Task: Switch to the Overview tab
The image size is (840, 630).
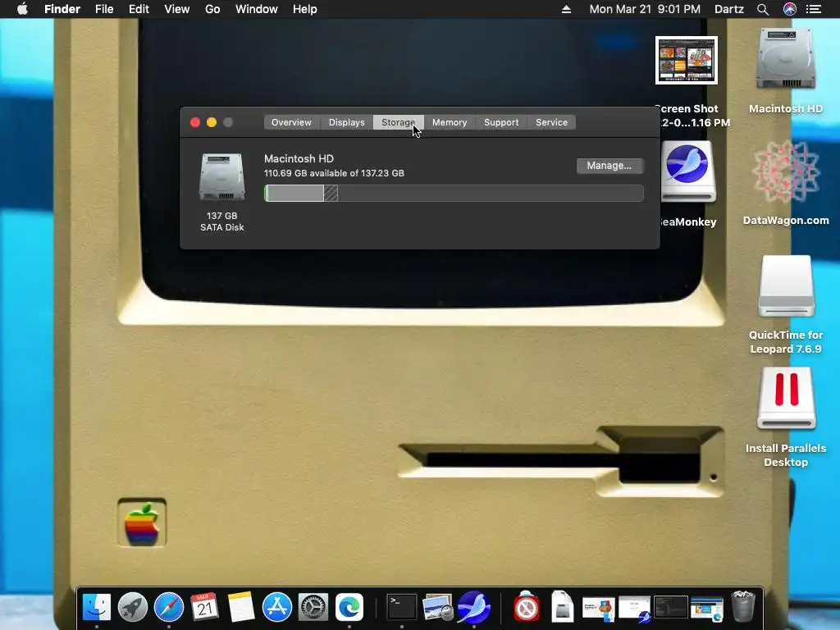Action: [x=291, y=122]
